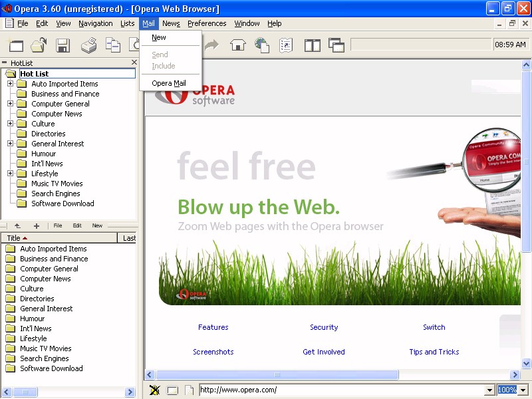
Task: Open the URL address history dropdown
Action: tap(489, 390)
